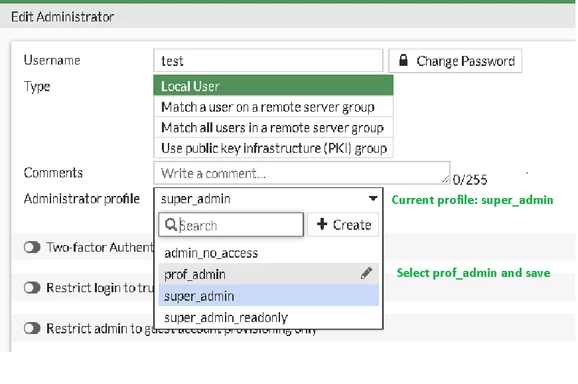The image size is (578, 384).
Task: Click the 0/255 comment character counter
Action: click(x=470, y=180)
